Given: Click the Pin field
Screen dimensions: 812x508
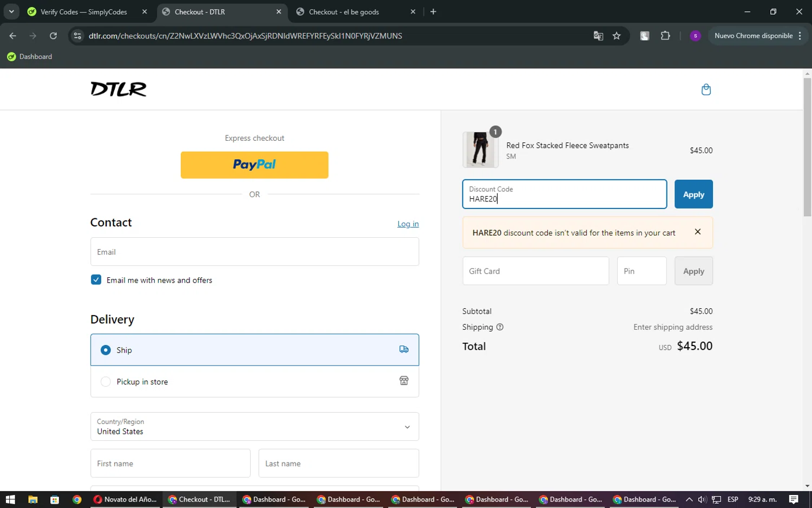Looking at the screenshot, I should 642,271.
